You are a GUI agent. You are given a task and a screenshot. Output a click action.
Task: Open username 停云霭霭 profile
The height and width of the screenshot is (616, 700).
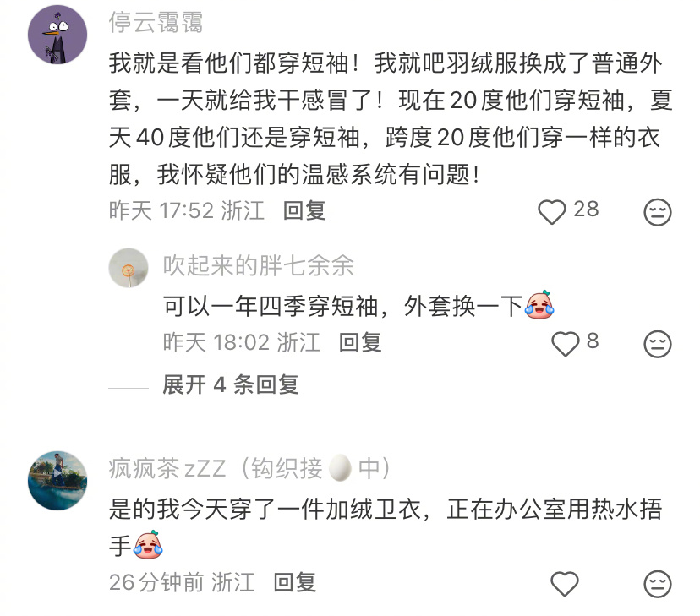[156, 22]
